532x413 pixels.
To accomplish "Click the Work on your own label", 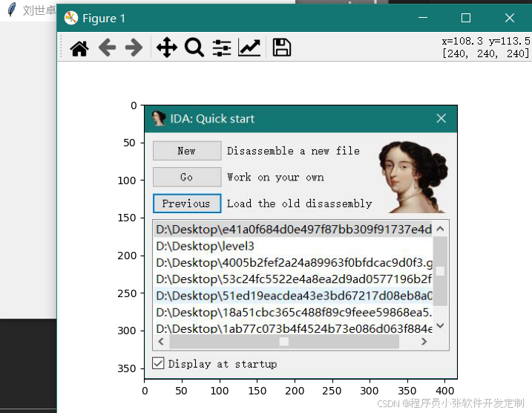I will [275, 177].
